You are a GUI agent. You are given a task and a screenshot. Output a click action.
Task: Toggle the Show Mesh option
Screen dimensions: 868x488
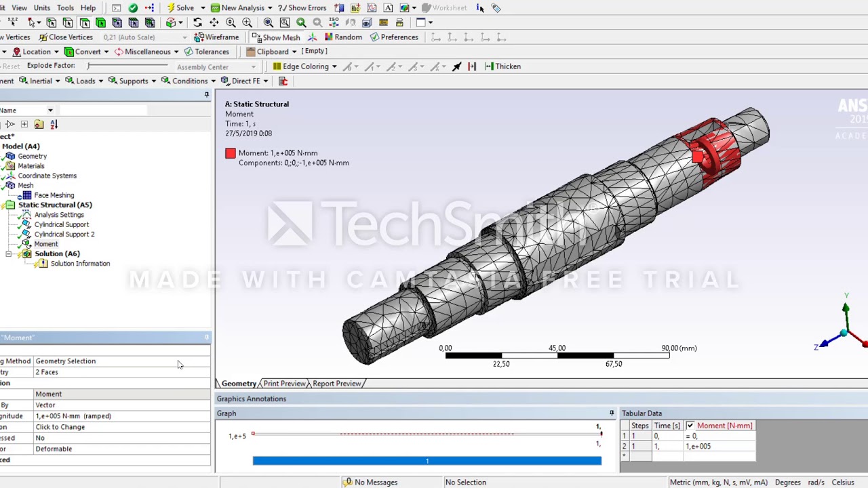tap(275, 37)
